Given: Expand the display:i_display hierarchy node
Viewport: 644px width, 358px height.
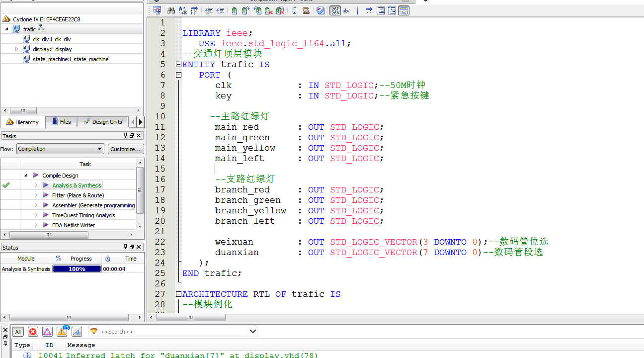Looking at the screenshot, I should click(x=16, y=49).
